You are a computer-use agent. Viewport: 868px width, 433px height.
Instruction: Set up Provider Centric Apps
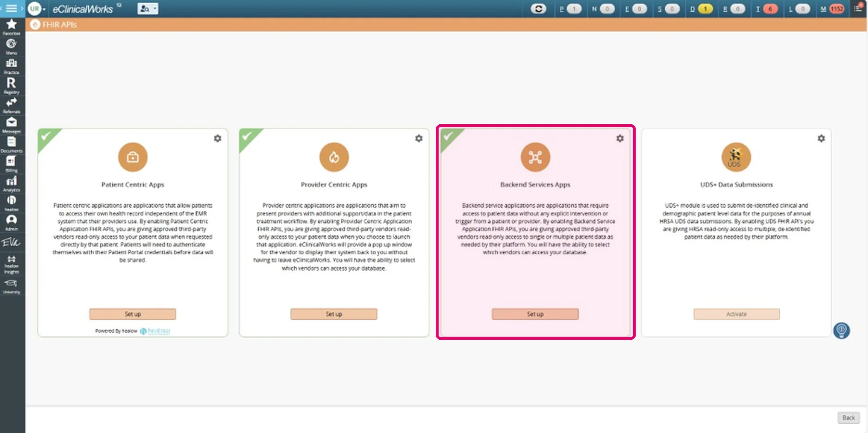[x=334, y=314]
